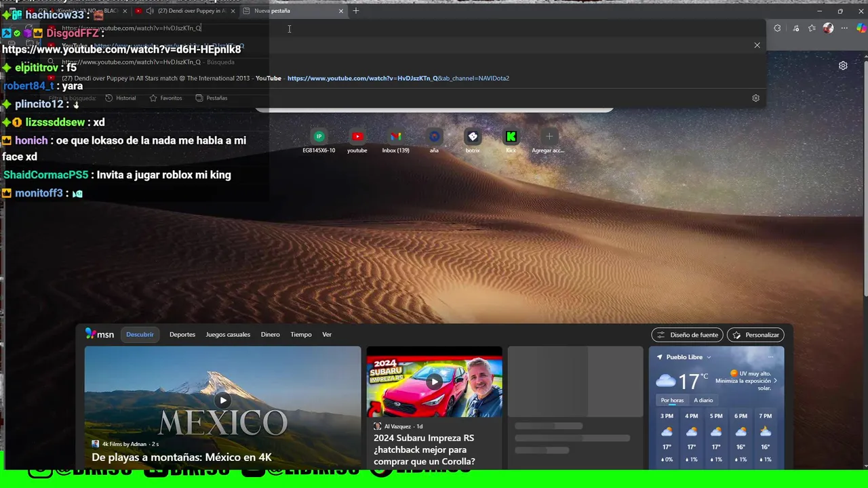
Task: Open the botrix shortcut tile
Action: click(x=473, y=141)
